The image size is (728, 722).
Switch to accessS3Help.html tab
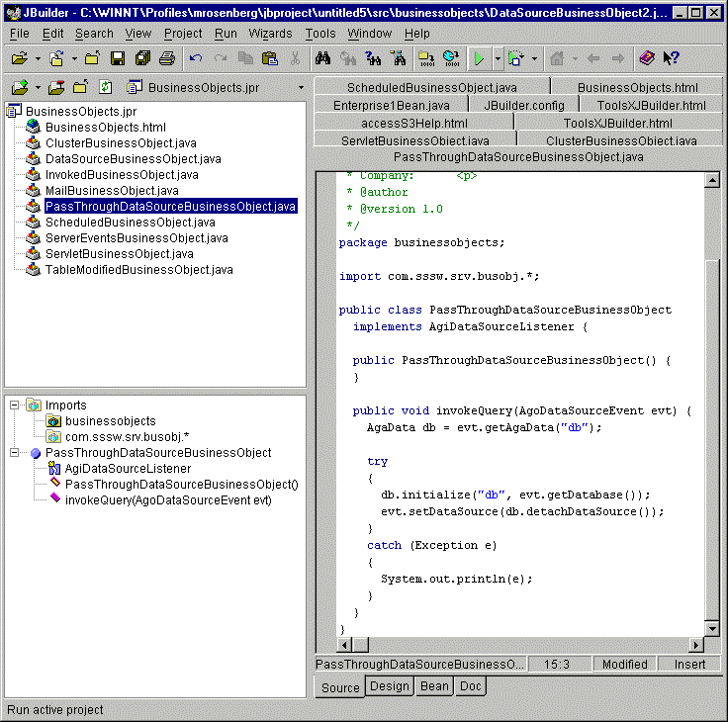(414, 123)
